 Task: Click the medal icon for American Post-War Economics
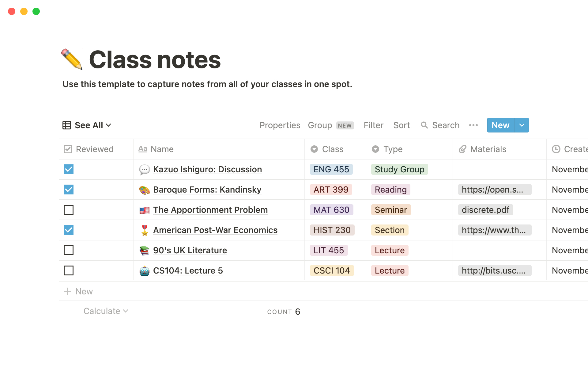144,230
